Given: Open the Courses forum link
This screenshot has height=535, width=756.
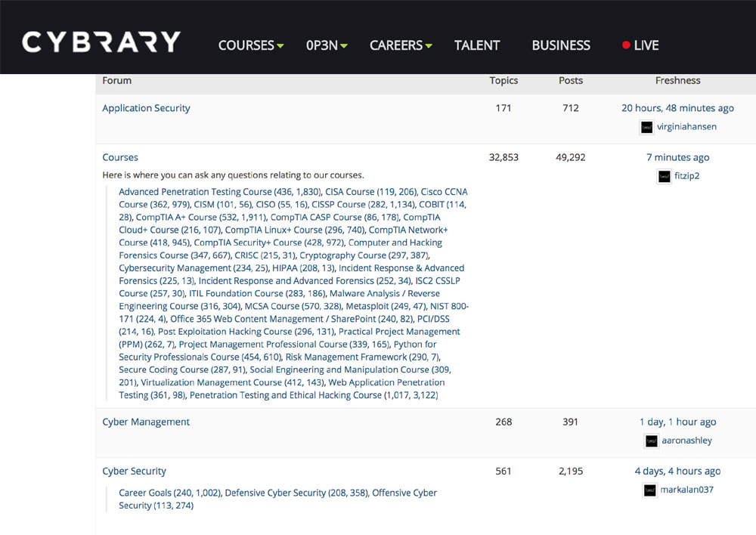Looking at the screenshot, I should click(x=120, y=157).
